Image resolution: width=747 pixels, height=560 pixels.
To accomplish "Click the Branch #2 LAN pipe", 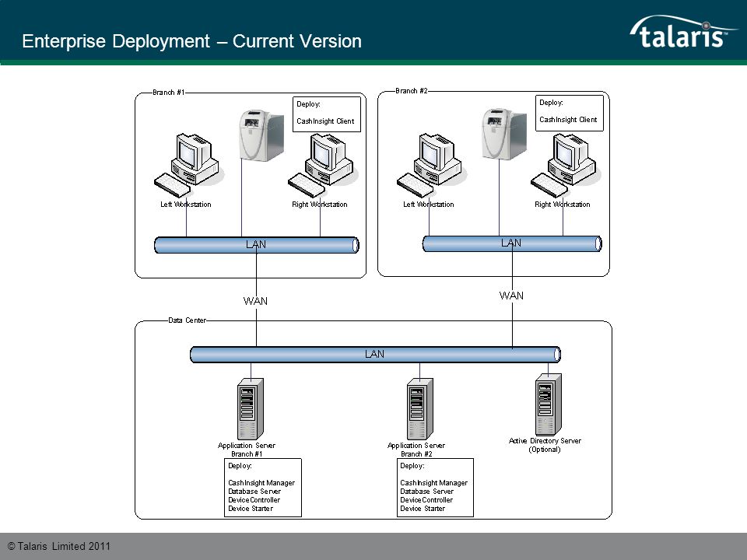I will coord(512,243).
